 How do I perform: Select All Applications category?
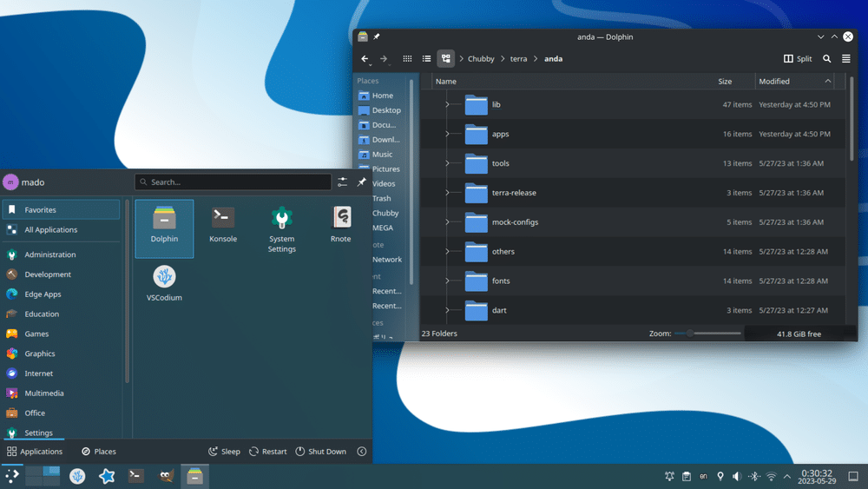[61, 229]
